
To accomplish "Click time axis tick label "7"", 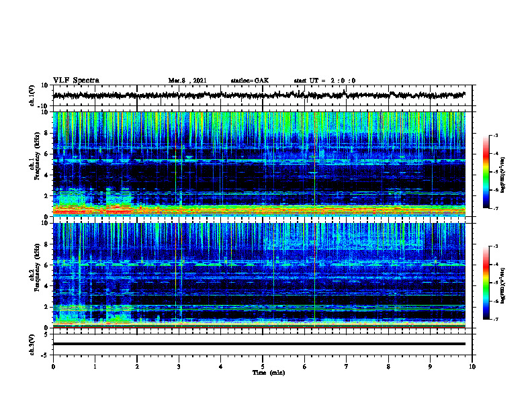I will pos(347,367).
